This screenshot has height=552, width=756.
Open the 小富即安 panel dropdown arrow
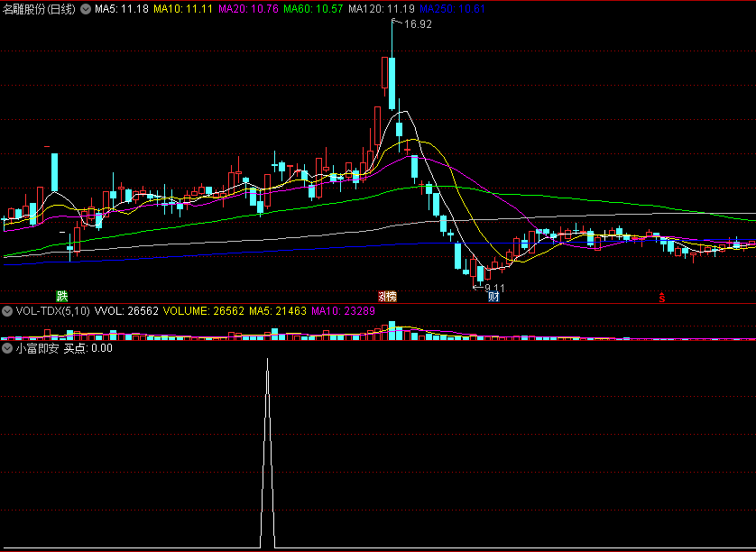pos(6,348)
